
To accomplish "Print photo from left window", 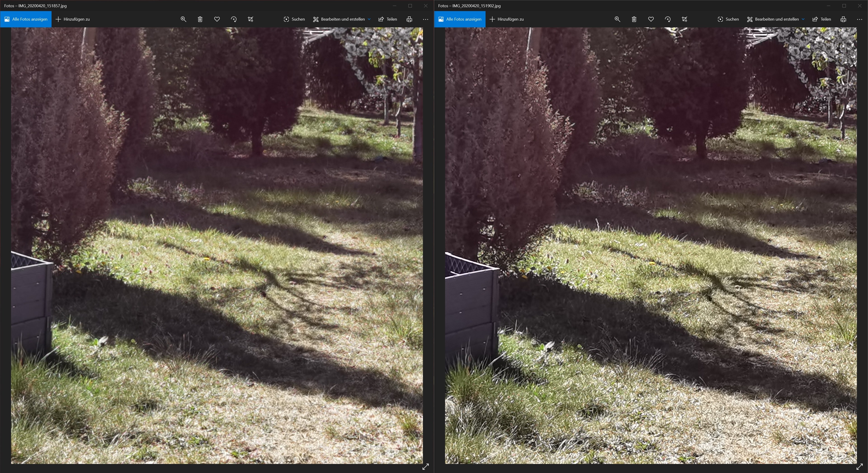I will pos(409,19).
